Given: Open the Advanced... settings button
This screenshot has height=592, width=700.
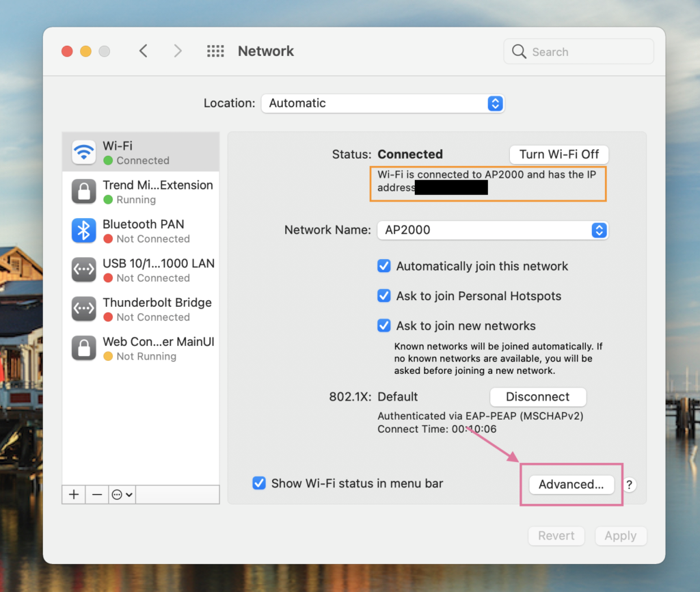Looking at the screenshot, I should click(x=571, y=485).
